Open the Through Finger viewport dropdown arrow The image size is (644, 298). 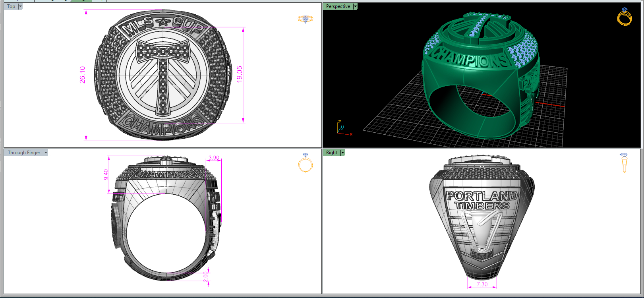coord(46,153)
